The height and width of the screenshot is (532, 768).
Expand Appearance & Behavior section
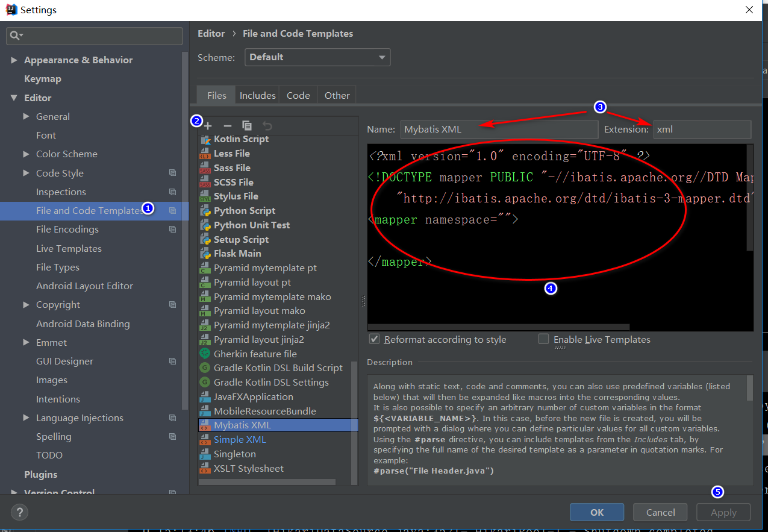(14, 60)
